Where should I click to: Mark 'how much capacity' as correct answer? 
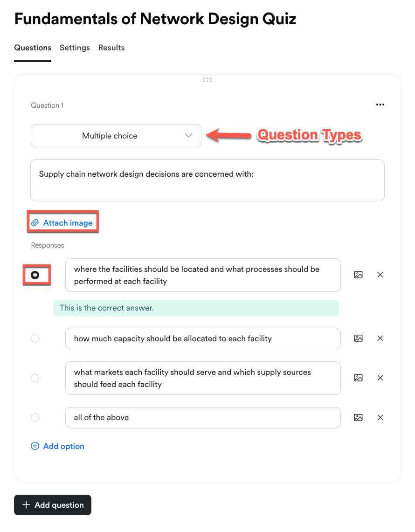coord(35,339)
